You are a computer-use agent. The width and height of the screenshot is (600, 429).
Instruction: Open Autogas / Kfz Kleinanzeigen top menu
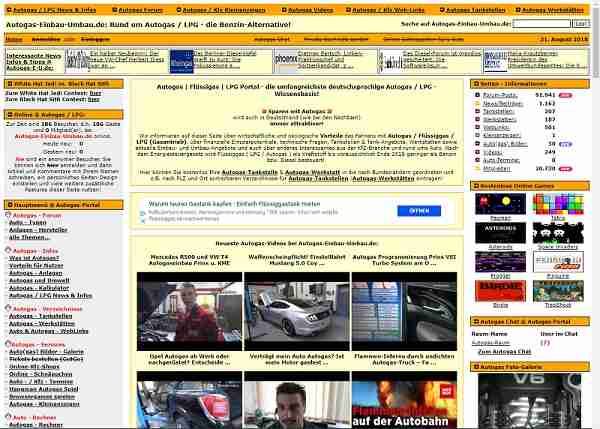[224, 10]
